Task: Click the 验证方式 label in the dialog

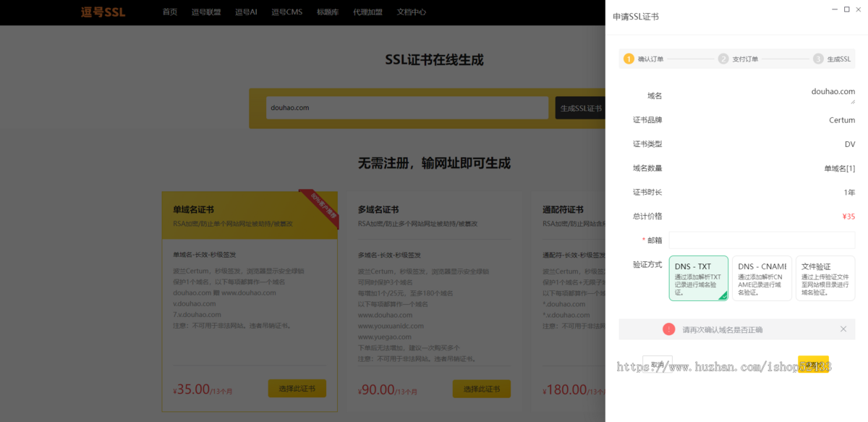Action: (647, 264)
